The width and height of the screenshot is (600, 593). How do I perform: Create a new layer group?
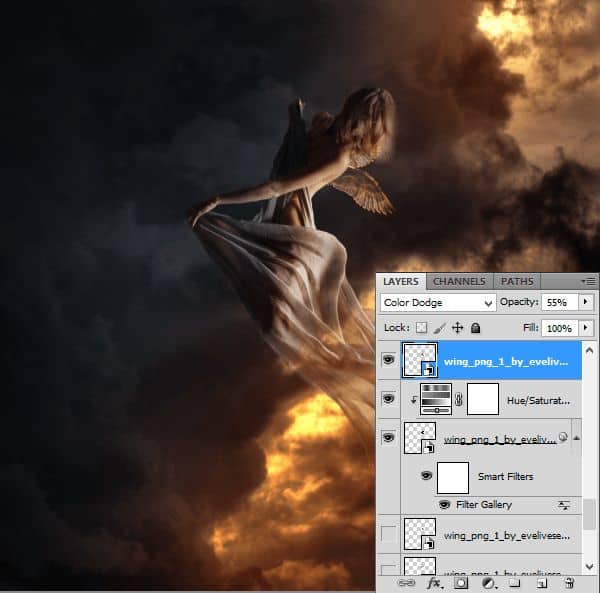click(x=514, y=582)
